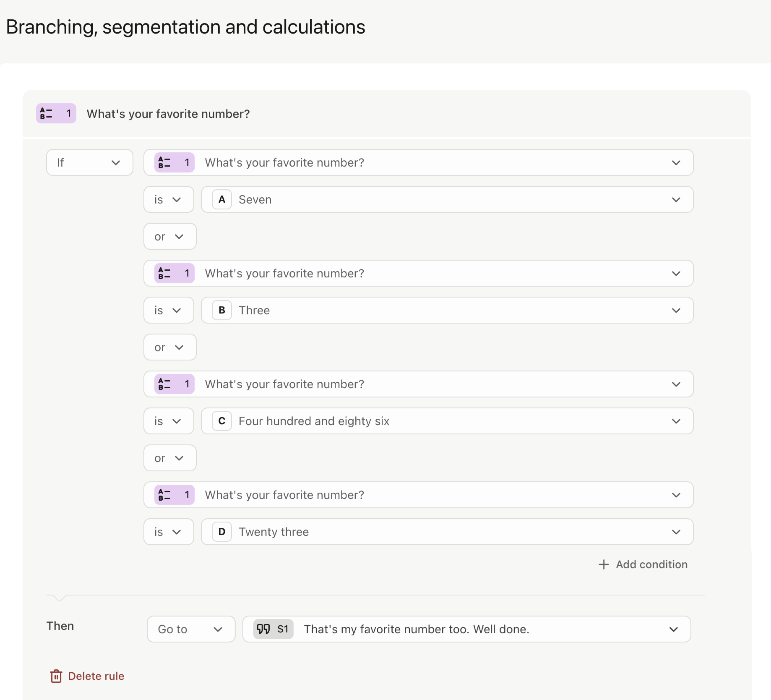Click multiple choice badge in row above Twenty three
The height and width of the screenshot is (700, 771).
click(175, 495)
